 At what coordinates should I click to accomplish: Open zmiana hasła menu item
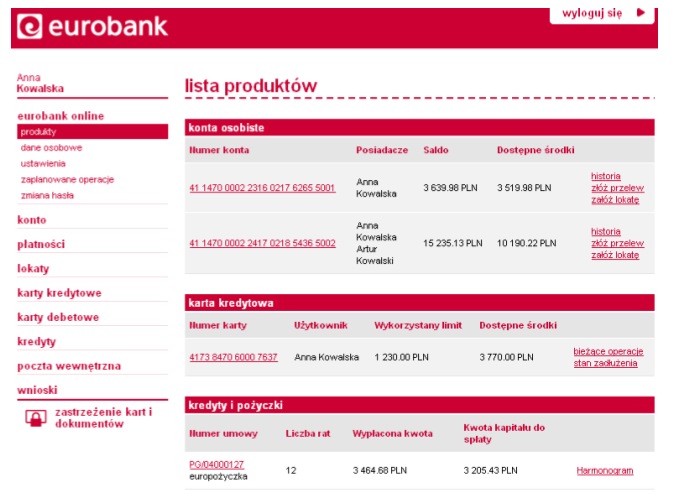coord(47,195)
